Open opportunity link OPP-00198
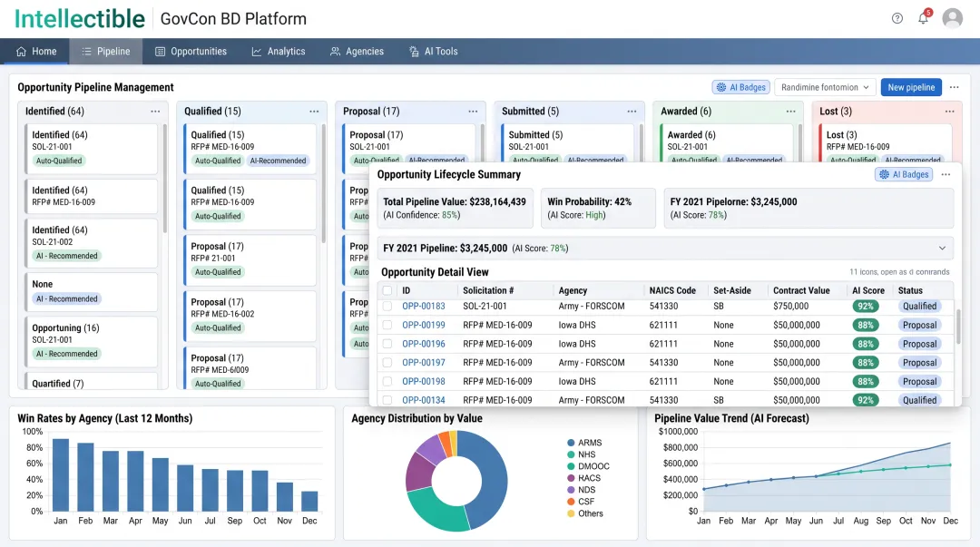Screen dimensions: 980x547 [x=423, y=381]
